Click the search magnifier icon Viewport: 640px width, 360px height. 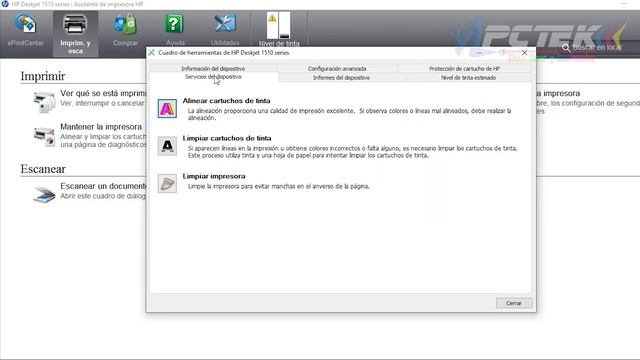coord(566,48)
